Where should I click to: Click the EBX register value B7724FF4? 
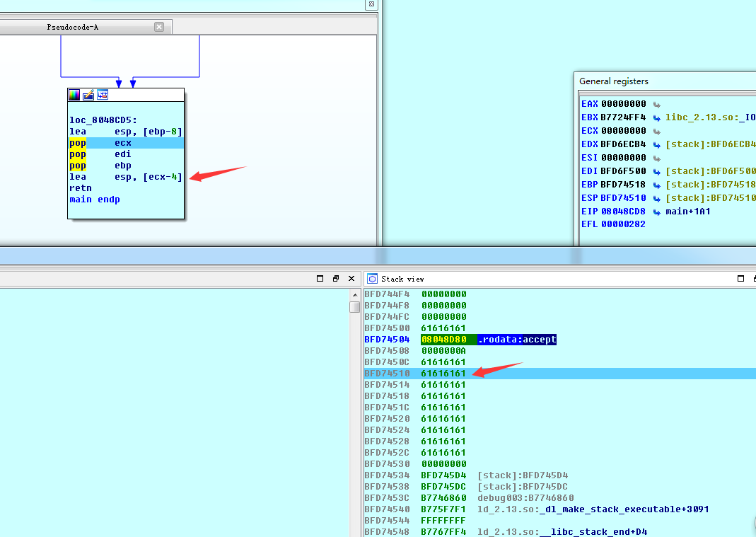[624, 117]
